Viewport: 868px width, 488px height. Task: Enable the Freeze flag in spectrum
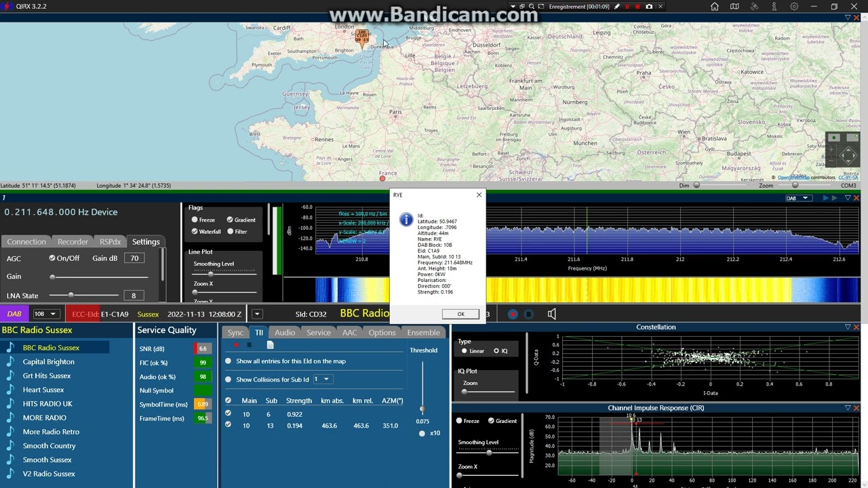click(195, 220)
